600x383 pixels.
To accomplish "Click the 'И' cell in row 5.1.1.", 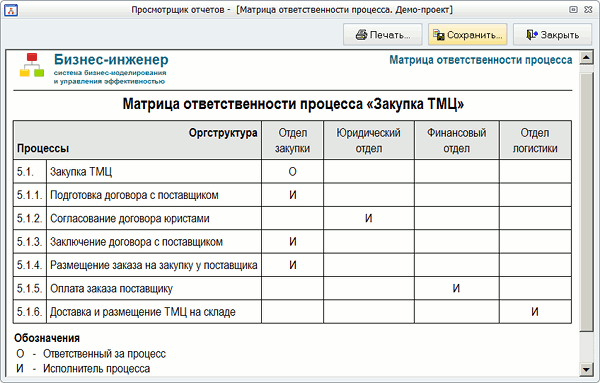I will [292, 195].
